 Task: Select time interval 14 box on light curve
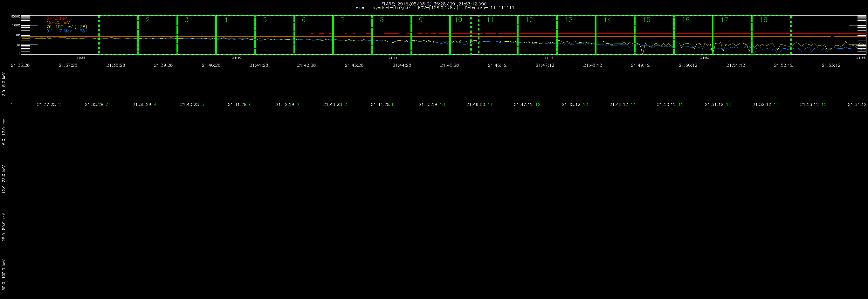tap(615, 35)
